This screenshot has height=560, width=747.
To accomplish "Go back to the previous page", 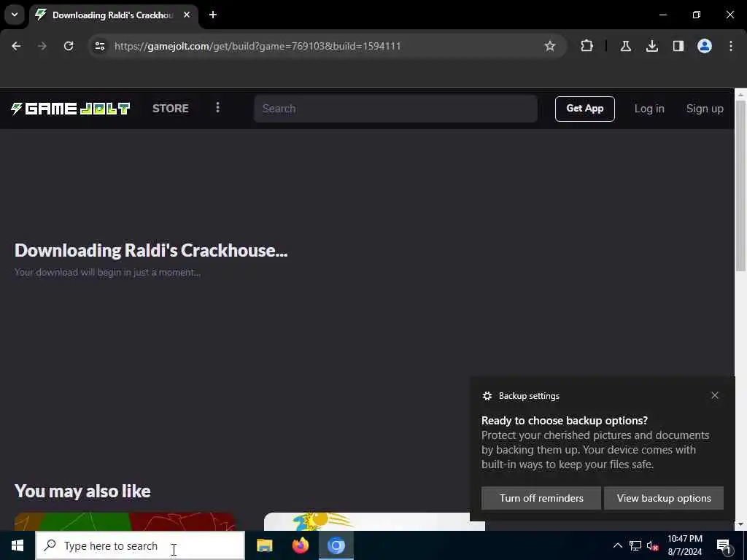I will click(16, 46).
